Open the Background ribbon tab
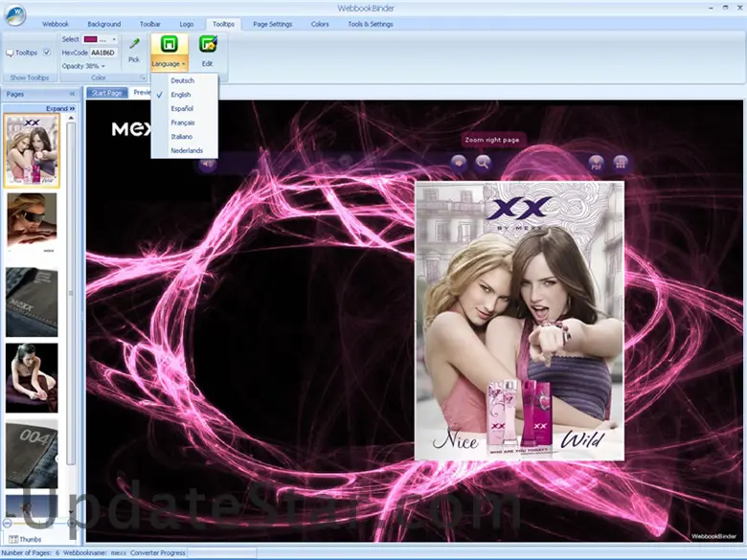Screen dimensions: 747x560 click(104, 24)
